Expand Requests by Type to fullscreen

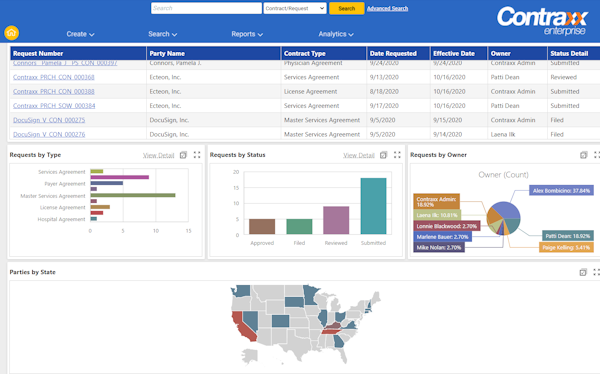pyautogui.click(x=197, y=155)
